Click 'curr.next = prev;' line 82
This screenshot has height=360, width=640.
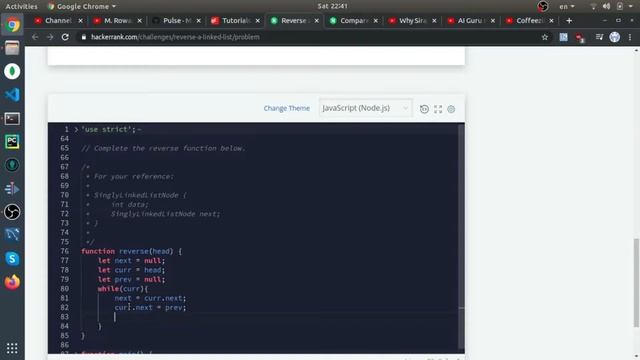(150, 307)
